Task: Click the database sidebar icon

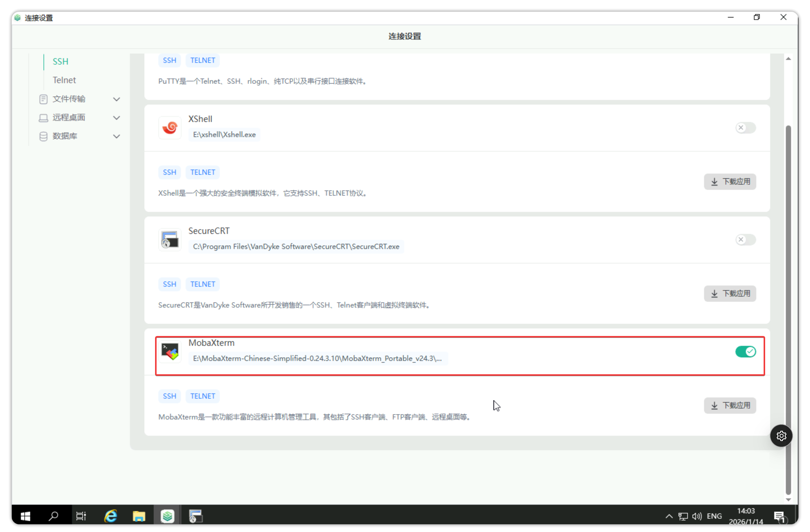Action: [x=43, y=136]
